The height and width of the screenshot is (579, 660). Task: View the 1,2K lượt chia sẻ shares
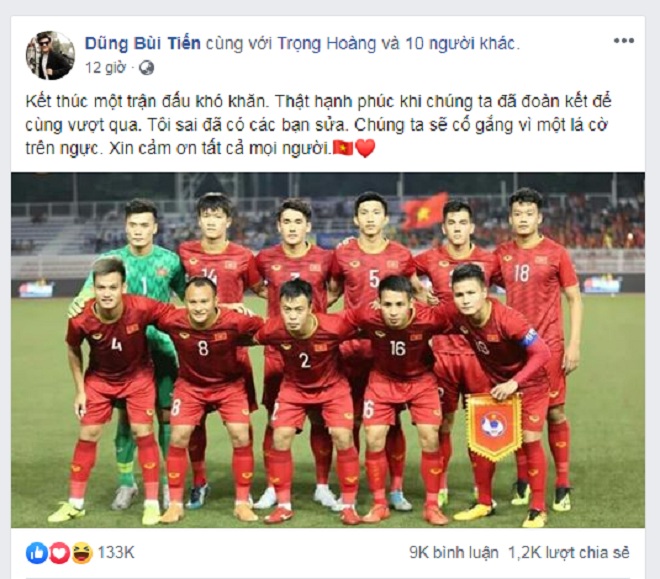tap(569, 553)
